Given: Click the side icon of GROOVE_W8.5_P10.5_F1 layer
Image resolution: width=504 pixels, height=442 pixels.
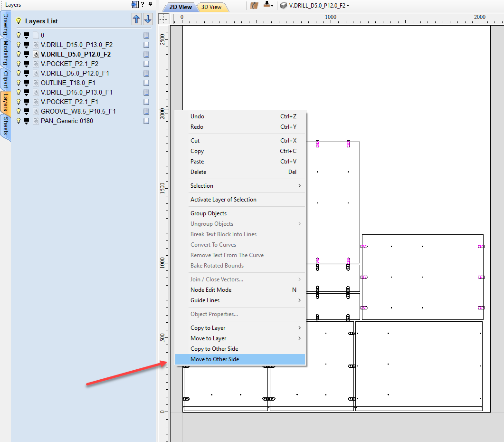Looking at the screenshot, I should coord(36,111).
